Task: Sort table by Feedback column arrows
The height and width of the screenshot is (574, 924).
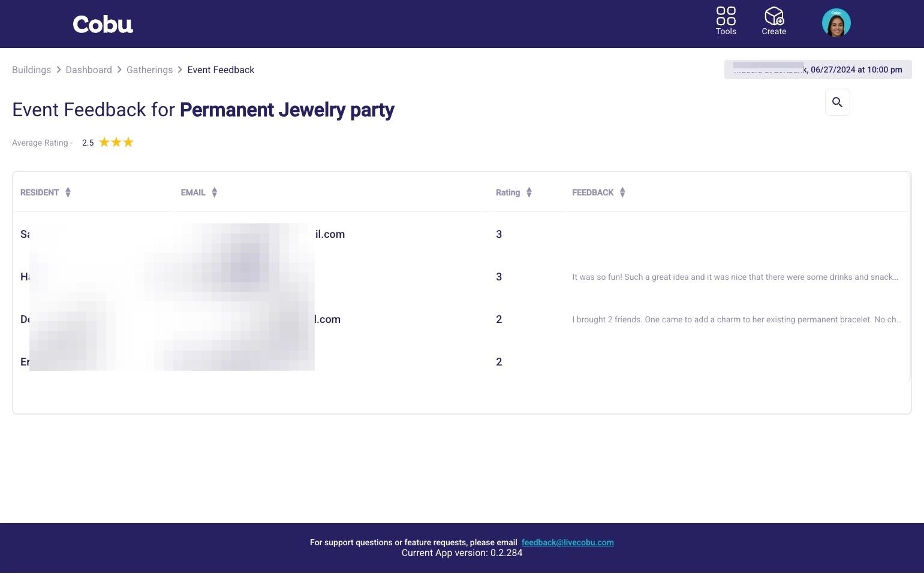Action: (622, 192)
